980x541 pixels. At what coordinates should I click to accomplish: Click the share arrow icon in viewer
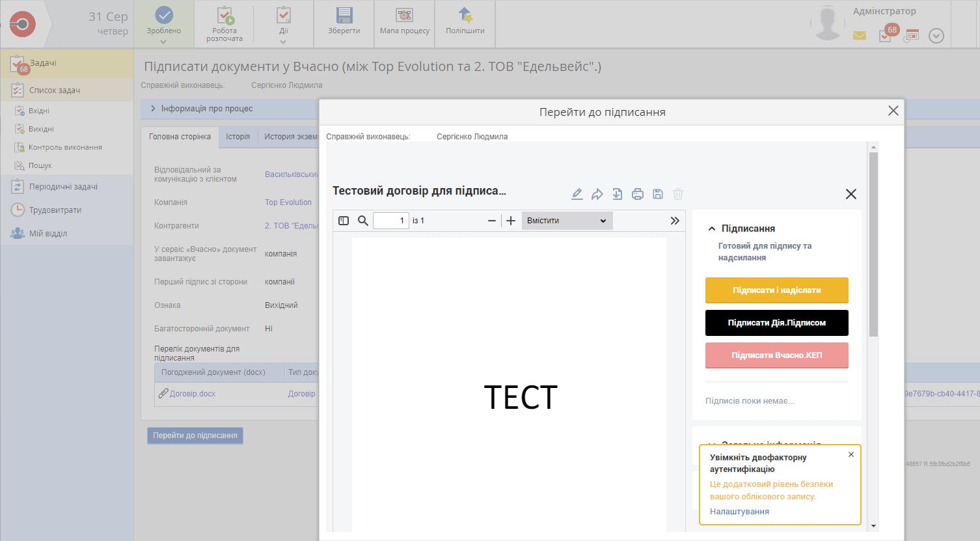point(597,194)
